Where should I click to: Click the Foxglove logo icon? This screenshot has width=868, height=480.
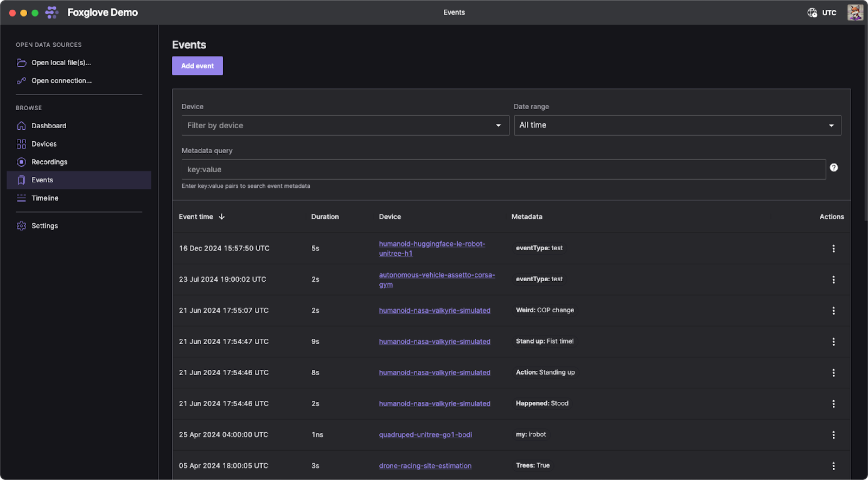pos(52,12)
